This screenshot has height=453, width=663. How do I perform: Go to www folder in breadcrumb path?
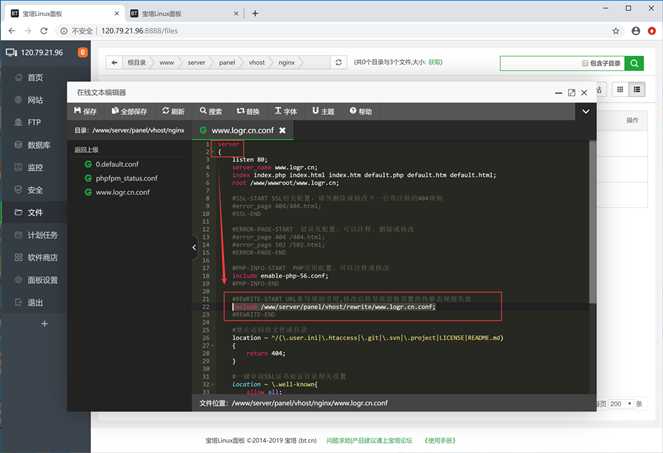click(x=167, y=62)
